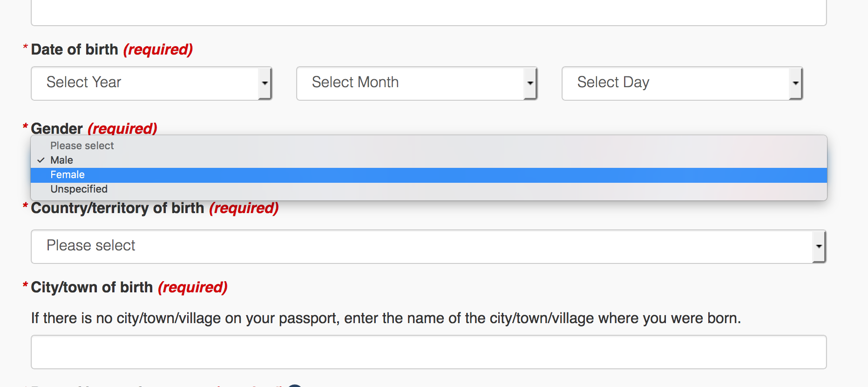The width and height of the screenshot is (868, 387).
Task: Click the Country/territory of birth label
Action: click(x=117, y=208)
